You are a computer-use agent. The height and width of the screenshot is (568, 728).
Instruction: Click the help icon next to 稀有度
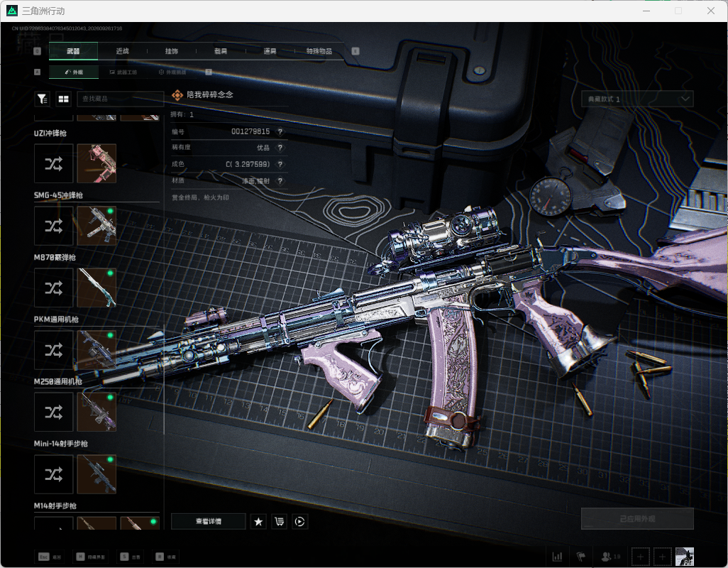click(x=280, y=148)
